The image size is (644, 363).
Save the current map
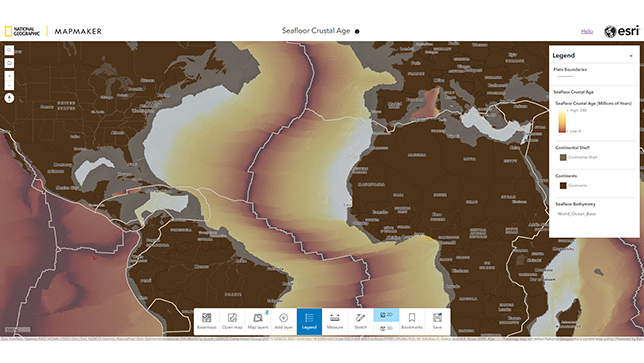(437, 322)
